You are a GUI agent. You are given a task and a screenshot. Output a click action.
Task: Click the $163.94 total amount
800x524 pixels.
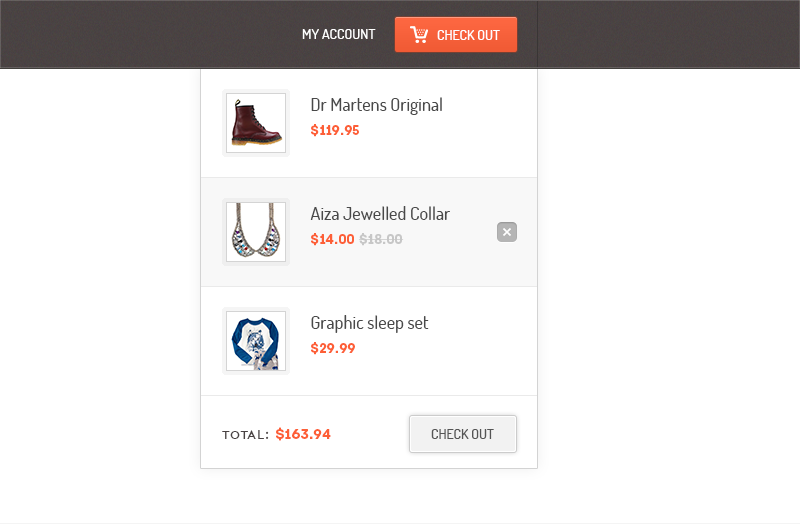303,434
